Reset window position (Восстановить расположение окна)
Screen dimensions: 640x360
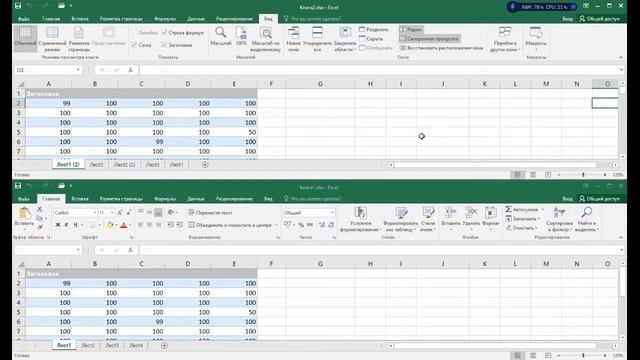[441, 48]
